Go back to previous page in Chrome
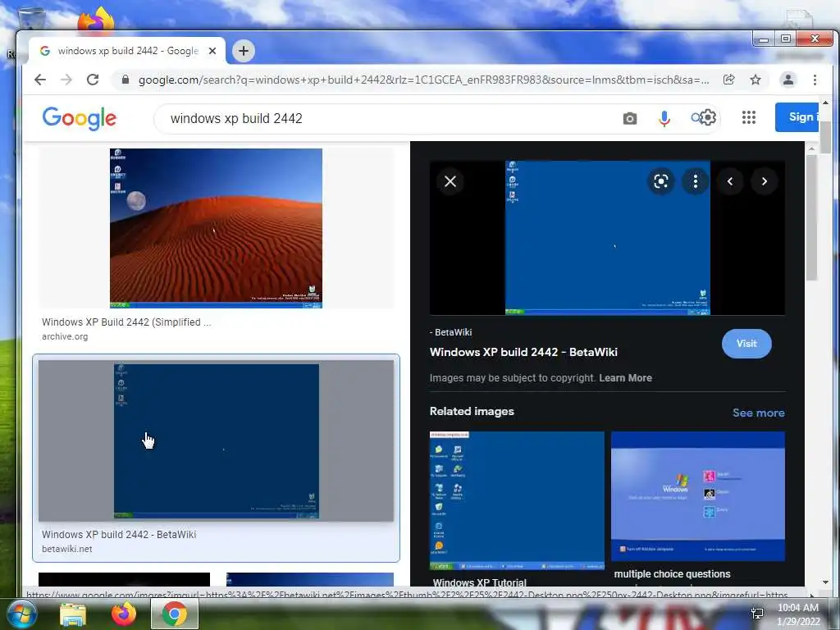 pyautogui.click(x=40, y=80)
